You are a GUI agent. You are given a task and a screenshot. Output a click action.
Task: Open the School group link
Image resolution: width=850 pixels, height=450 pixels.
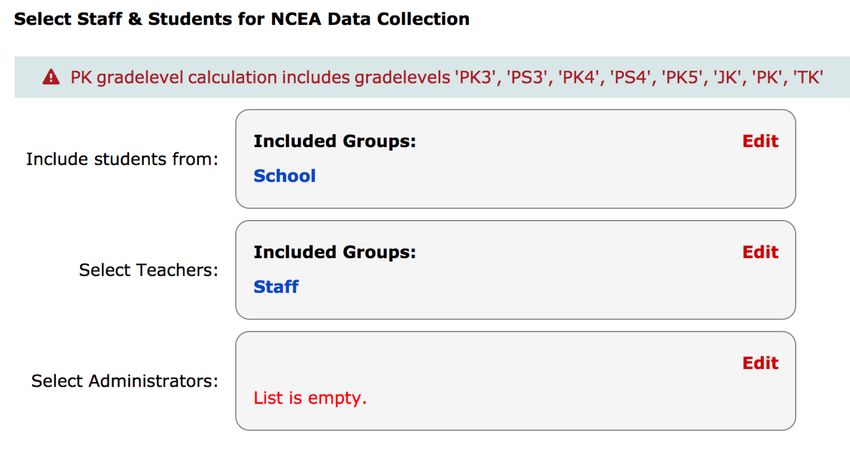click(284, 176)
